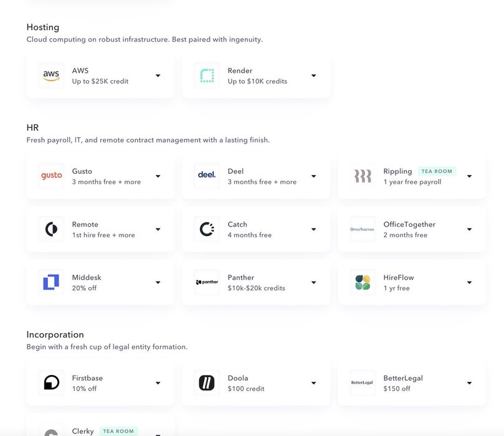Select the Middesk logo icon
This screenshot has width=504, height=436.
click(51, 282)
